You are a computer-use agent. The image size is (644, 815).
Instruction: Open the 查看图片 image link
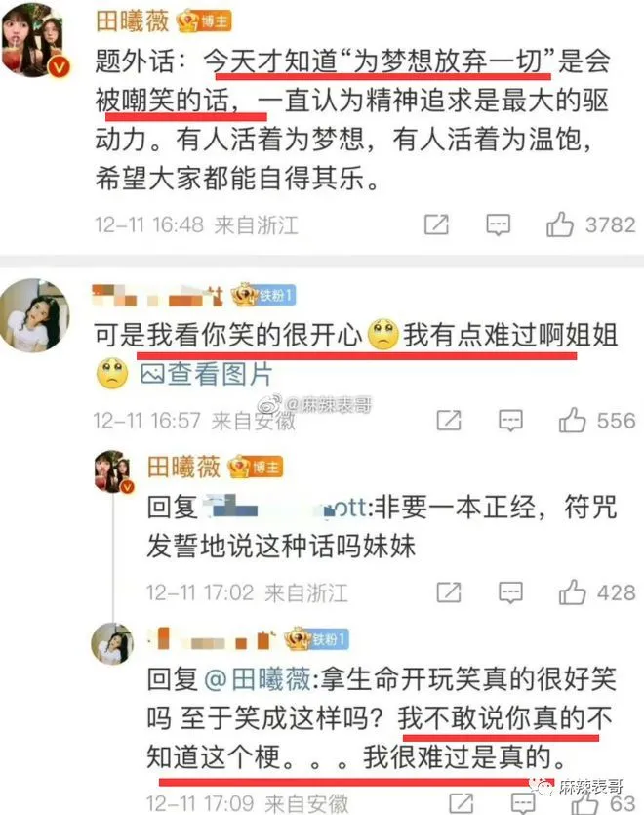tap(206, 374)
